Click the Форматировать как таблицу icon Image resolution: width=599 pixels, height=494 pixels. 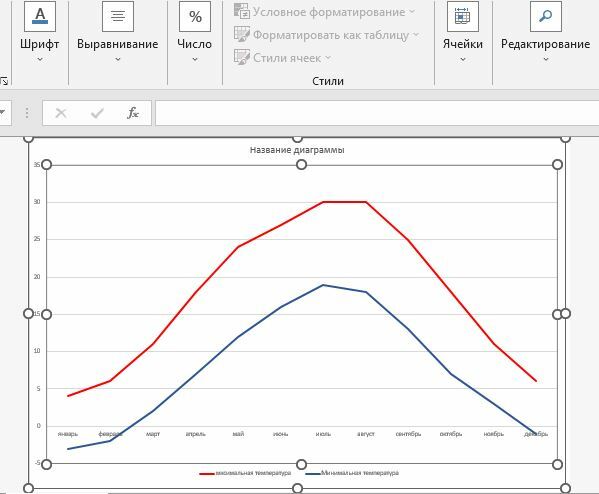[x=242, y=34]
